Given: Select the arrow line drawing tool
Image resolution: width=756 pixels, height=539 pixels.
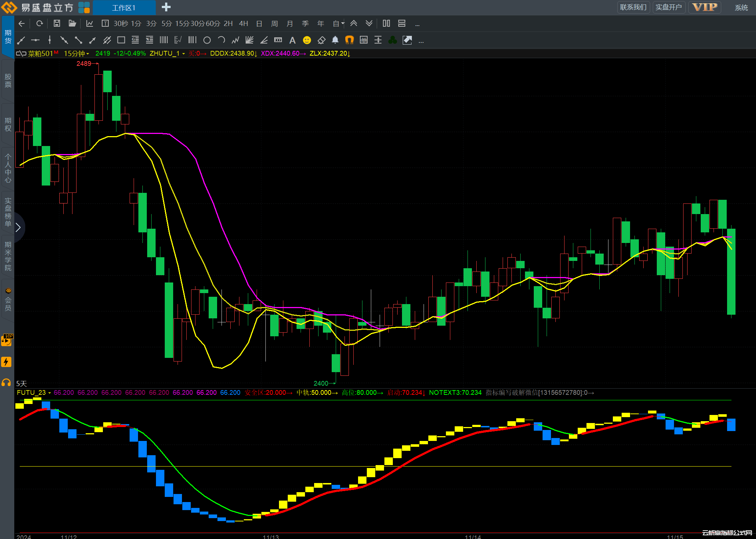Looking at the screenshot, I should [93, 40].
